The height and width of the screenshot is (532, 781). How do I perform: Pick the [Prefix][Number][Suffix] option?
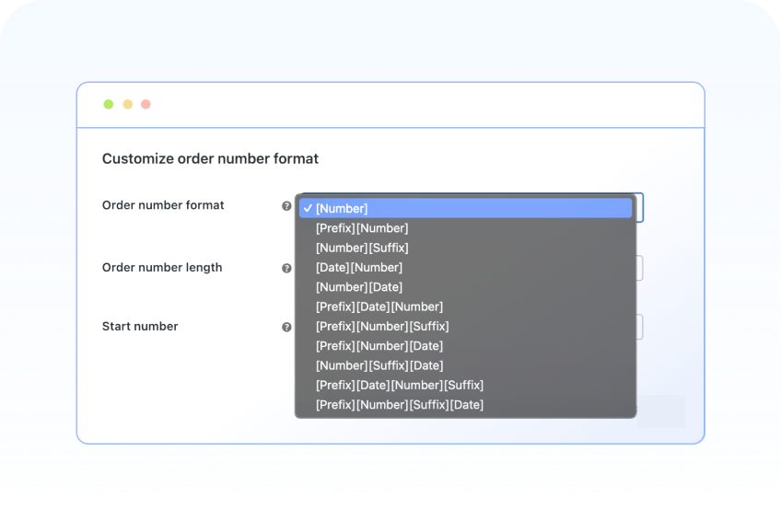tap(465, 326)
